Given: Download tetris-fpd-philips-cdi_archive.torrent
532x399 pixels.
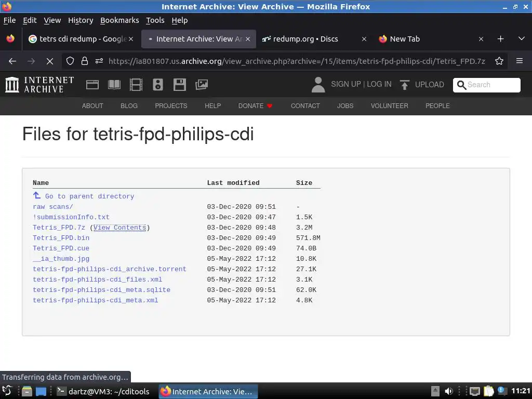Looking at the screenshot, I should click(110, 269).
